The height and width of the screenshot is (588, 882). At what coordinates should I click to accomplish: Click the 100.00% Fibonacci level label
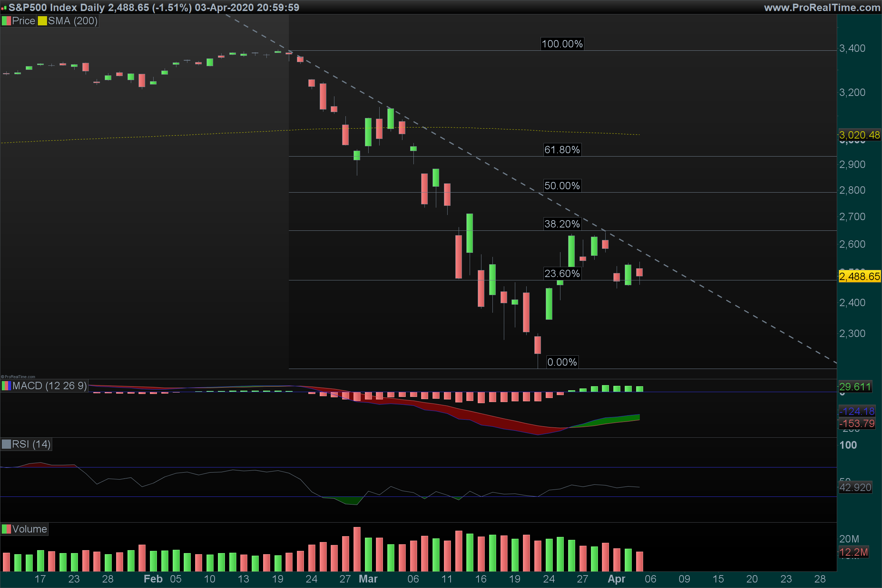click(562, 44)
